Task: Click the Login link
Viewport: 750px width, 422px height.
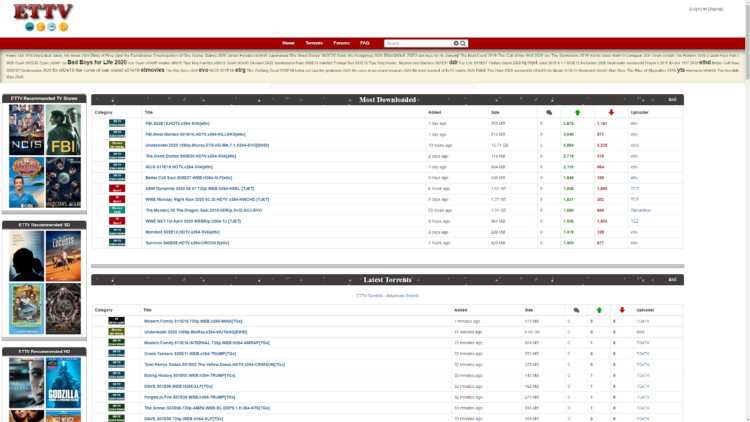Action: point(695,9)
